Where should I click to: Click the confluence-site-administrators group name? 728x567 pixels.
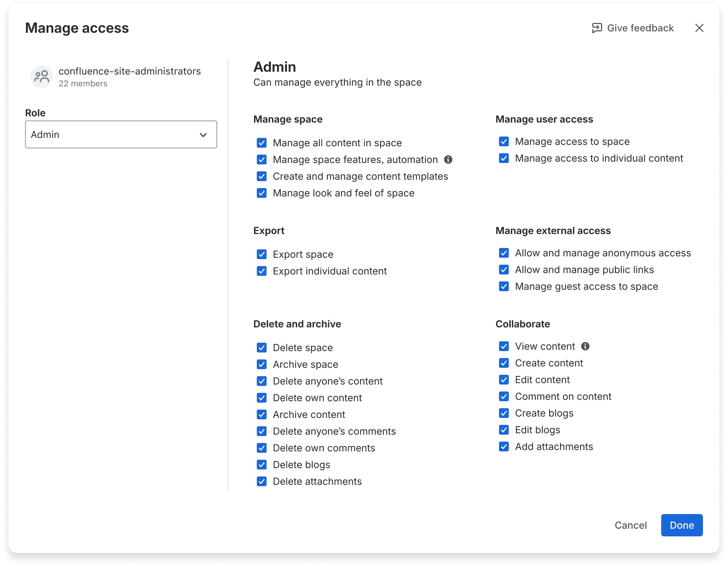point(129,71)
